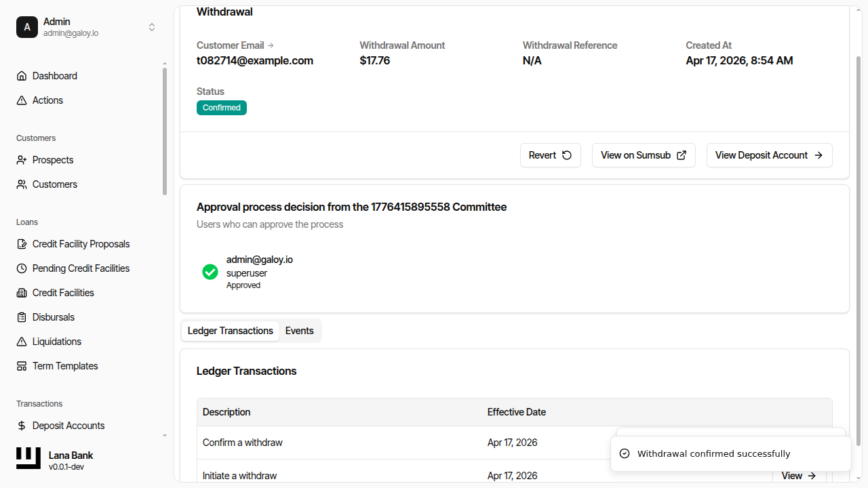
Task: Follow the Customer Email arrow link
Action: 270,45
